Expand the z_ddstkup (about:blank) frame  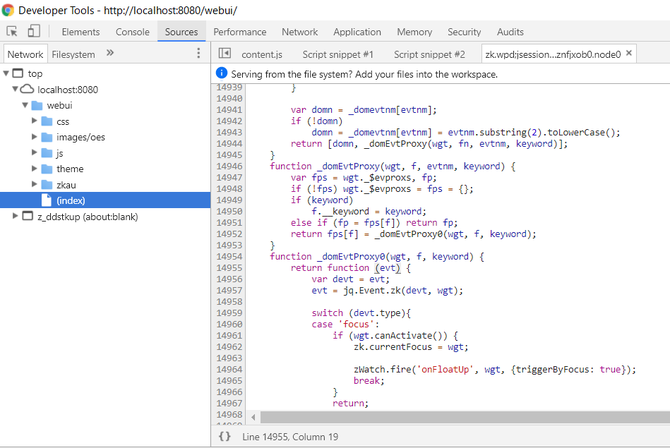pyautogui.click(x=15, y=216)
